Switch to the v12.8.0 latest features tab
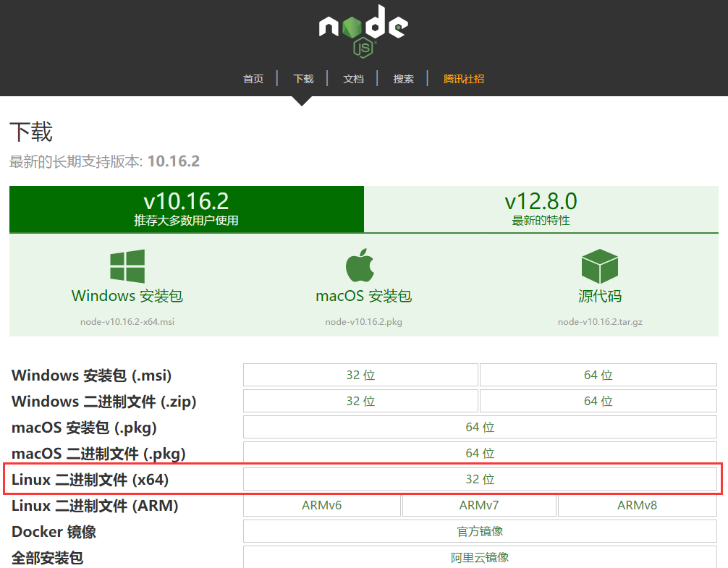The height and width of the screenshot is (568, 728). [541, 209]
